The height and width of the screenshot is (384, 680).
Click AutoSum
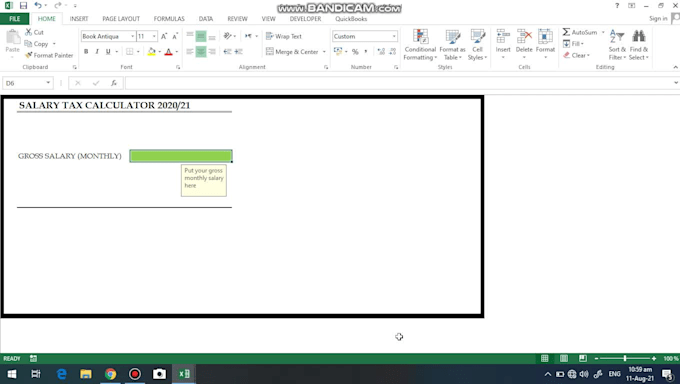point(580,32)
